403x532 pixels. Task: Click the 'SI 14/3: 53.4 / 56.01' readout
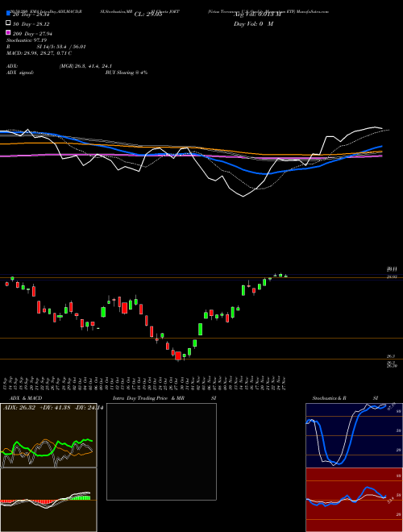(61, 47)
